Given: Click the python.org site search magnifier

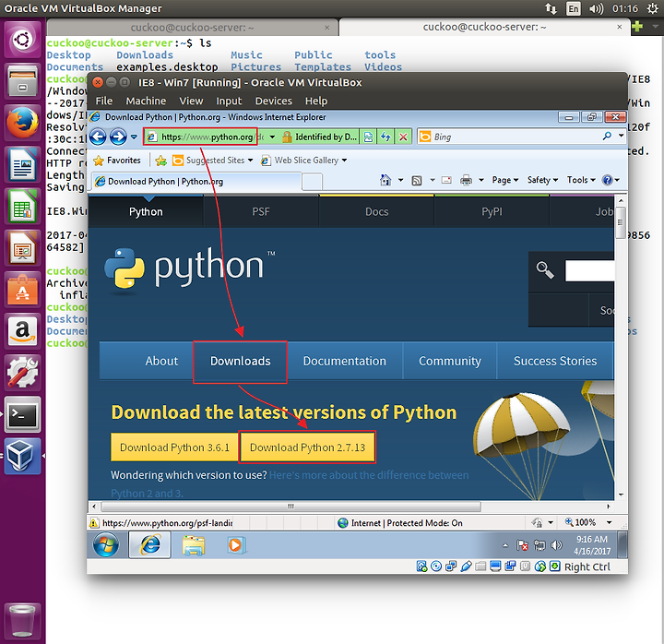Looking at the screenshot, I should pyautogui.click(x=545, y=270).
